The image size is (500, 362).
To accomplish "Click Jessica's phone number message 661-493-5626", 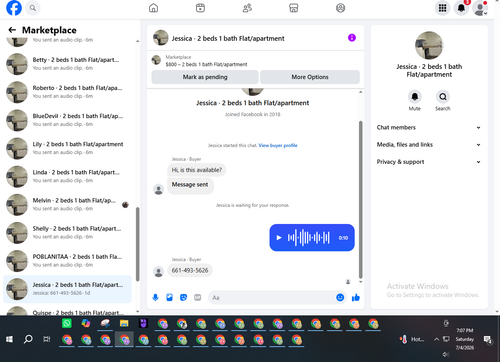I will [190, 270].
